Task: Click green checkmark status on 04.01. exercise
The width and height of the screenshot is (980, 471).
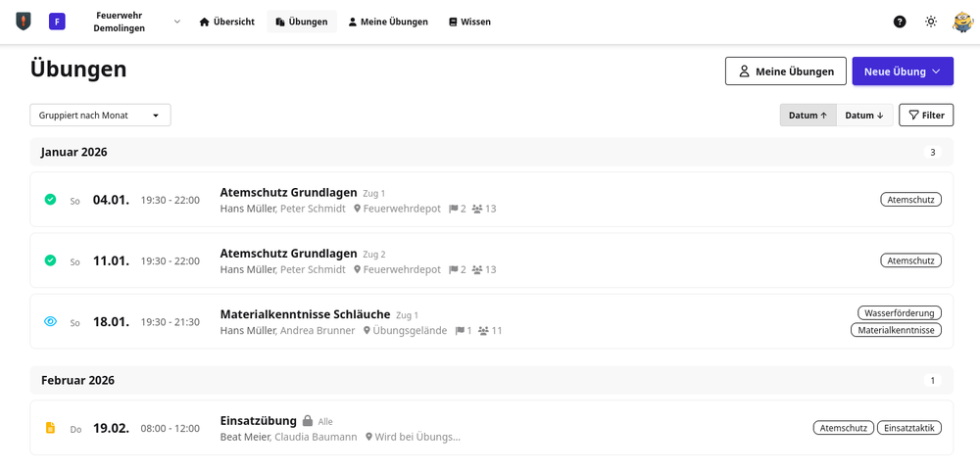Action: click(51, 200)
